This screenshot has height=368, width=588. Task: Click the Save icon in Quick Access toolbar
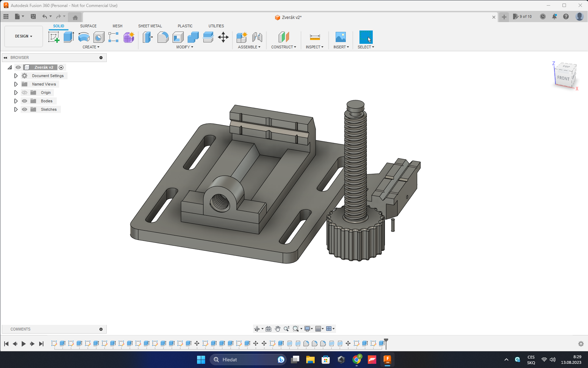[x=33, y=16]
